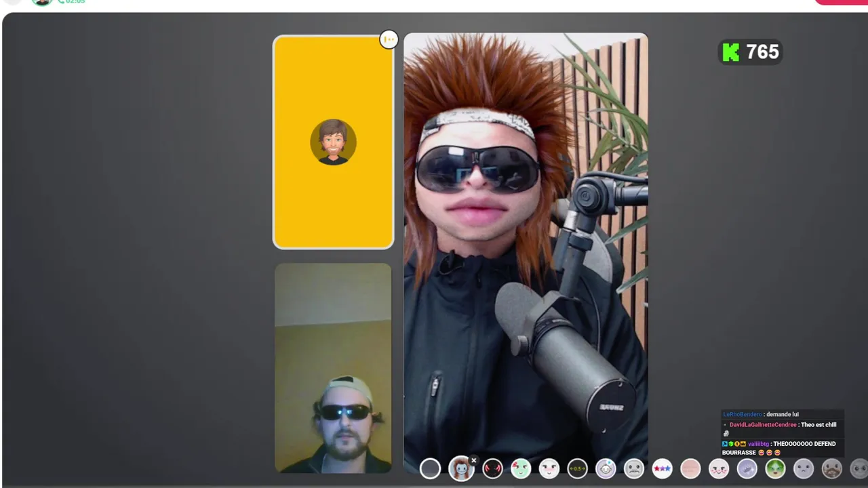Apply the green alien face lens
This screenshot has height=488, width=868.
coord(775,468)
